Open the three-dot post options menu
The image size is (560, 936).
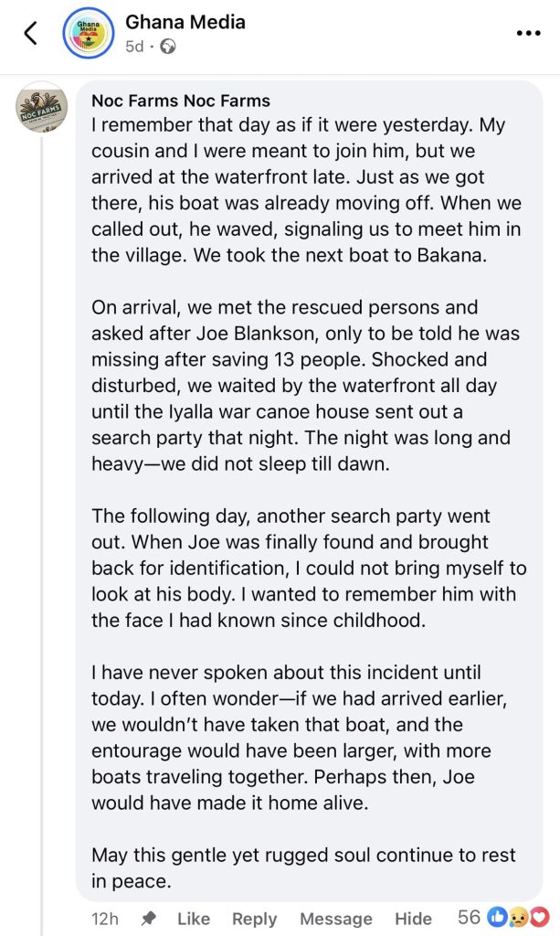[528, 34]
